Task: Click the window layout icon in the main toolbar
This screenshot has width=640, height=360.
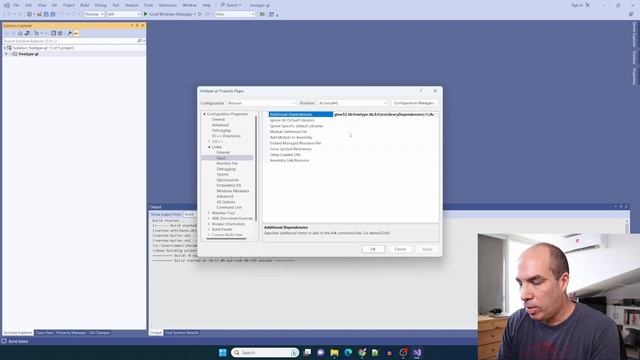Action: [272, 14]
